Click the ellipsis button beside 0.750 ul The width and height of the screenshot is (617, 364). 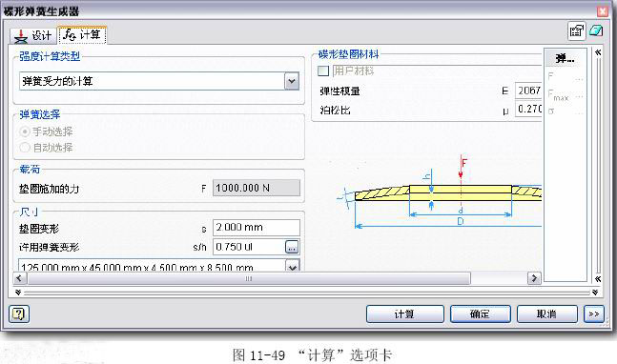(292, 247)
